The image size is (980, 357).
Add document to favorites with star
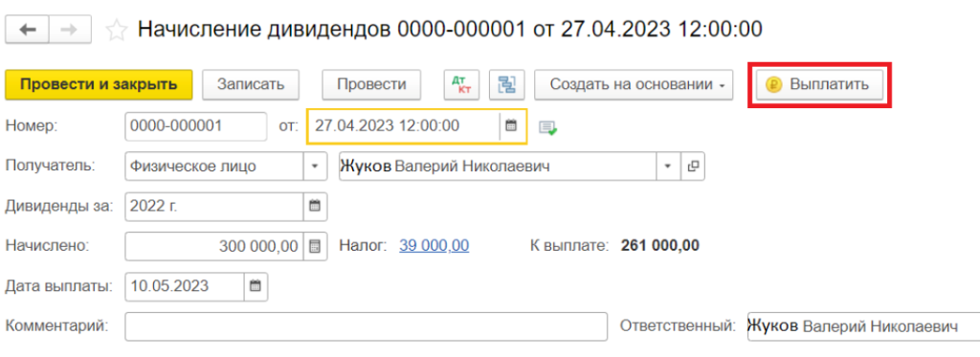(x=116, y=30)
